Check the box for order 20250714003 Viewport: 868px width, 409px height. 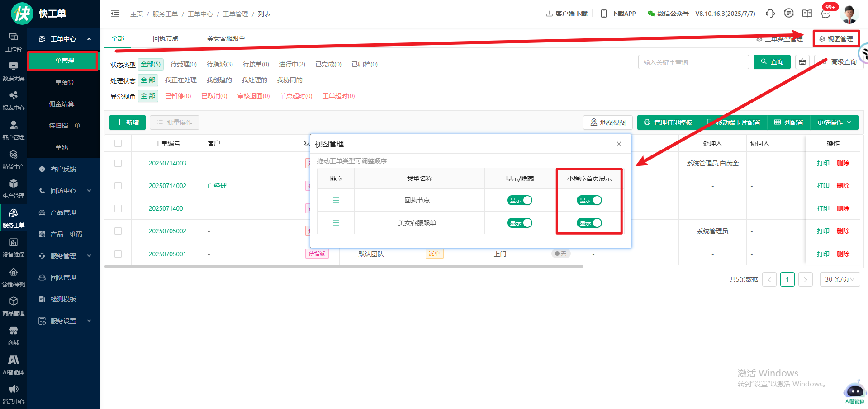pos(118,163)
